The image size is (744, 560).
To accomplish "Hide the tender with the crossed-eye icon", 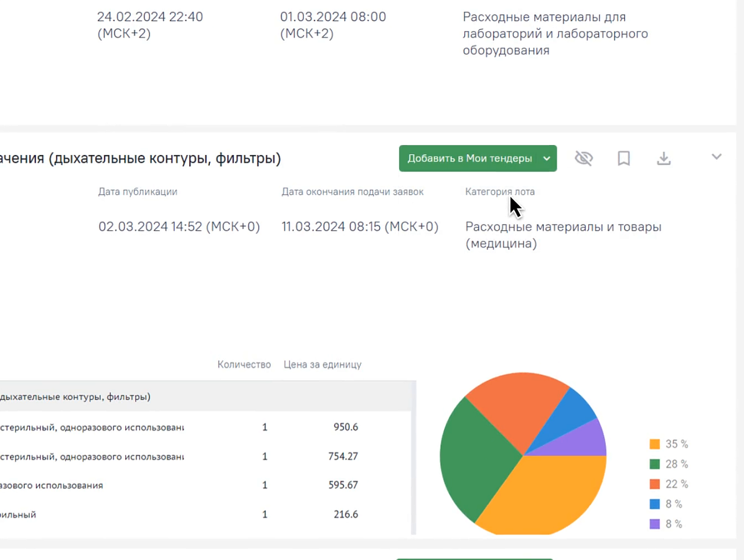I will click(583, 159).
